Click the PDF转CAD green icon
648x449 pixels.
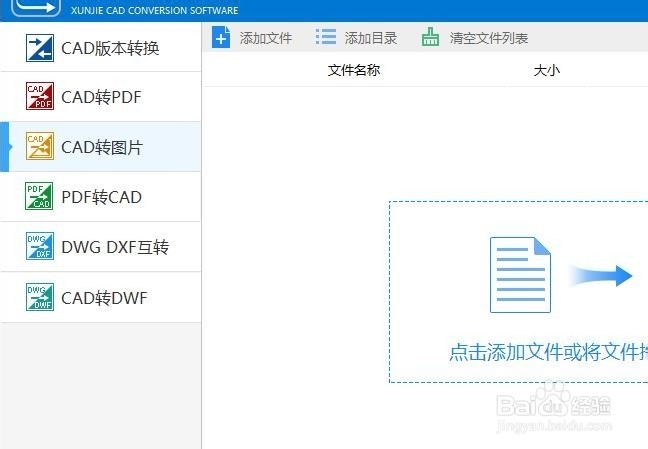[39, 196]
